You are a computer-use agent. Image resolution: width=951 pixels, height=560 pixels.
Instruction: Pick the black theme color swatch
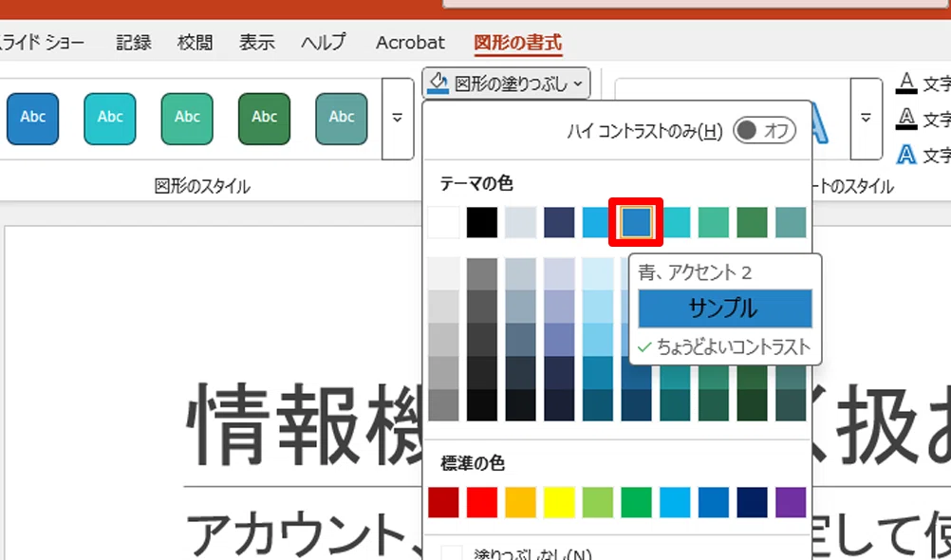[482, 222]
